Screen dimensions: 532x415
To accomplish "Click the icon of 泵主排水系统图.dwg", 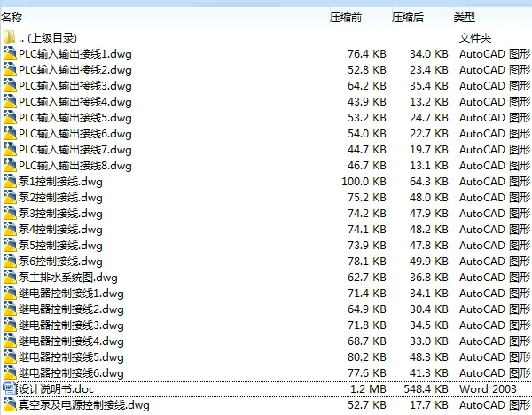I will 10,277.
